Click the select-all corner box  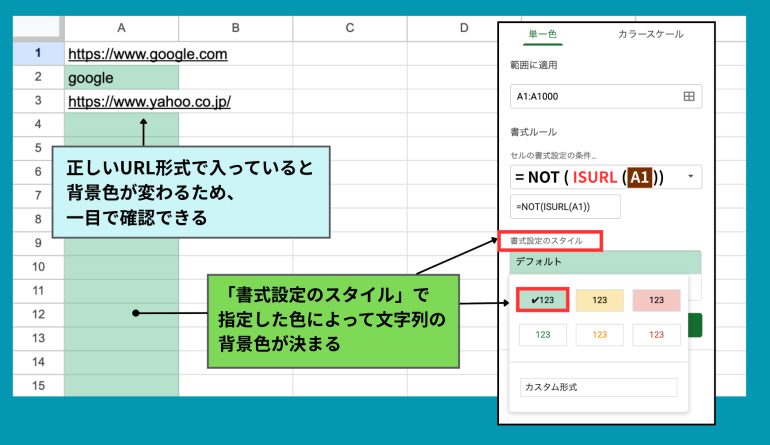click(38, 28)
